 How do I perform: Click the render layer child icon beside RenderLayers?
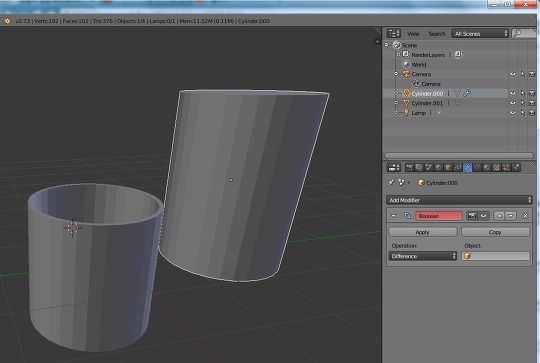click(x=458, y=54)
